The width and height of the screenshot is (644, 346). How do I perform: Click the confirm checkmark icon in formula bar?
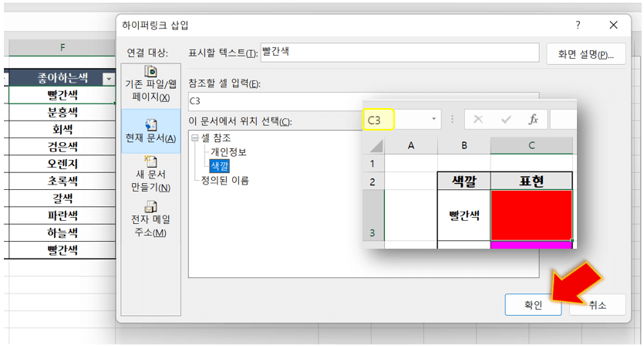[506, 120]
